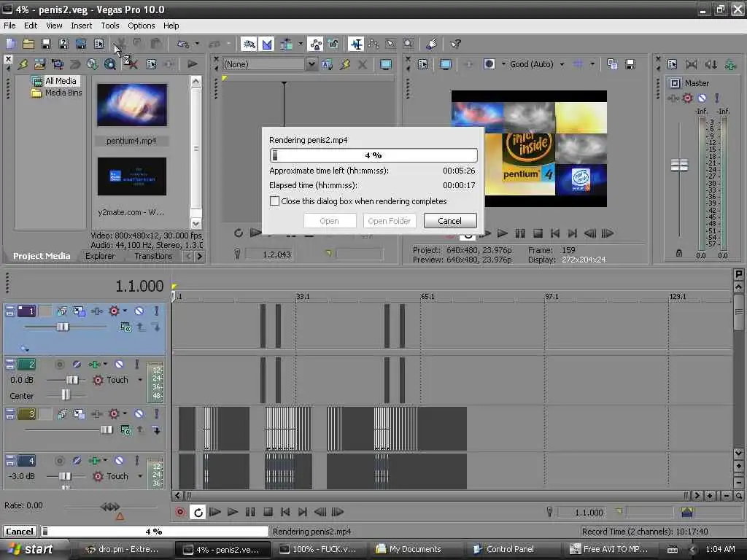Adjust Master volume fader
This screenshot has height=560, width=747.
679,166
